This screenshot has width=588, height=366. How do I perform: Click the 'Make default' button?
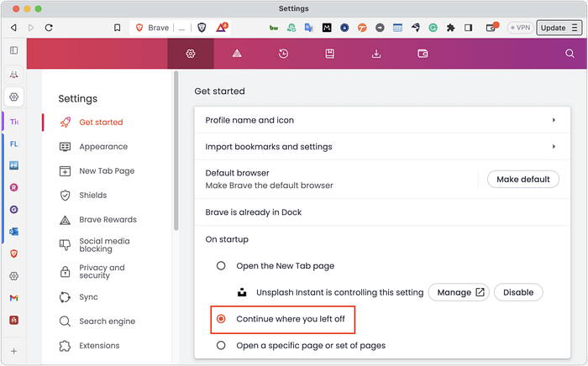(x=522, y=179)
